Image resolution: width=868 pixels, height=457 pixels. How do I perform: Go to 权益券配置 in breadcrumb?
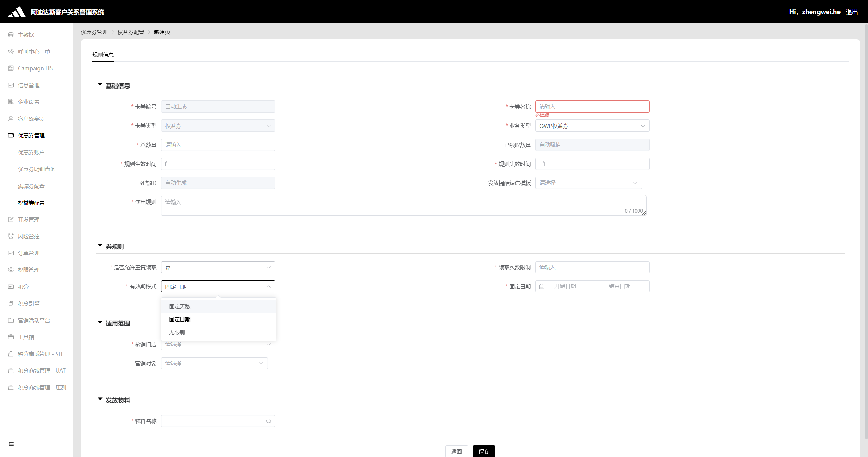coord(131,32)
